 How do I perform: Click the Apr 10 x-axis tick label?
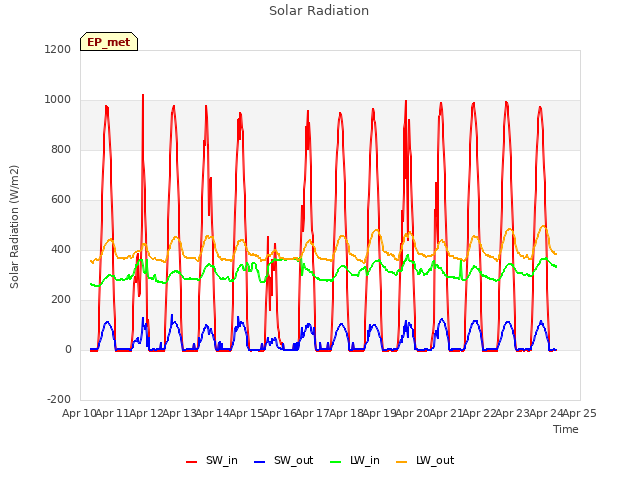[x=79, y=413]
